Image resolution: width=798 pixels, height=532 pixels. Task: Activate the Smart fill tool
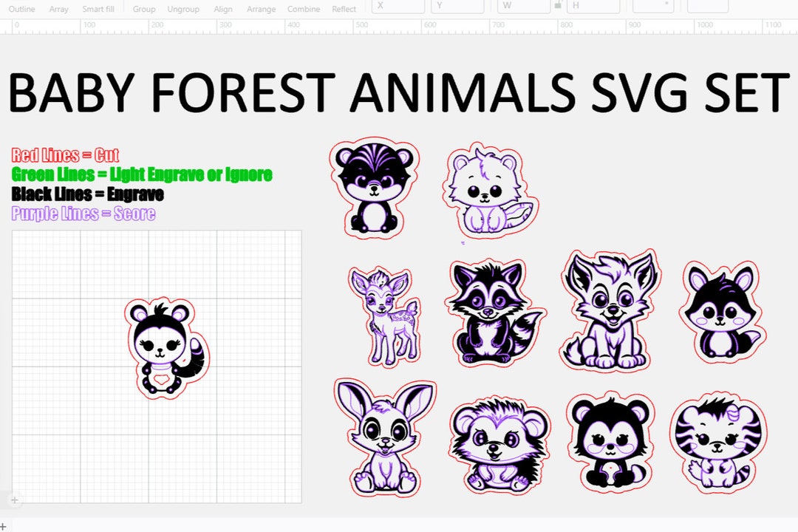tap(98, 9)
